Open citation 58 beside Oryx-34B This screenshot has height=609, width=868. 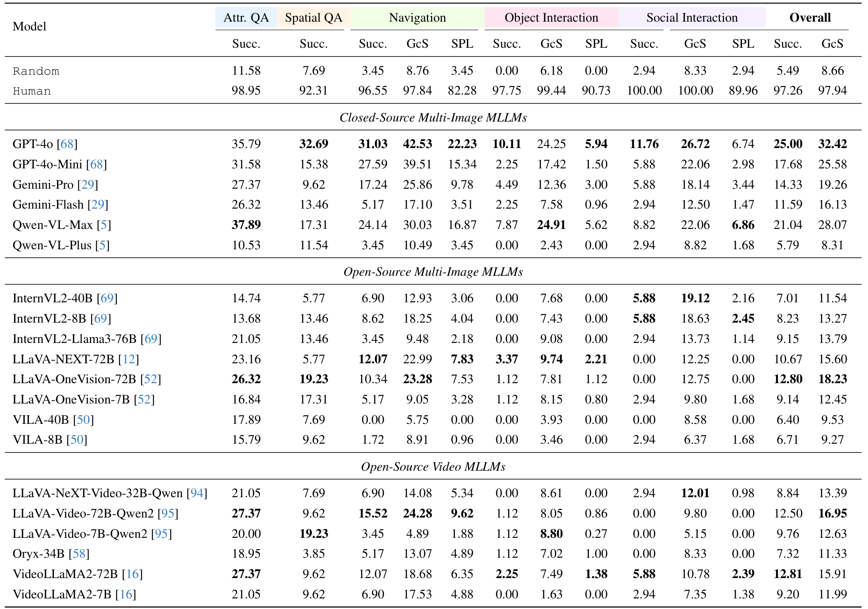click(79, 554)
